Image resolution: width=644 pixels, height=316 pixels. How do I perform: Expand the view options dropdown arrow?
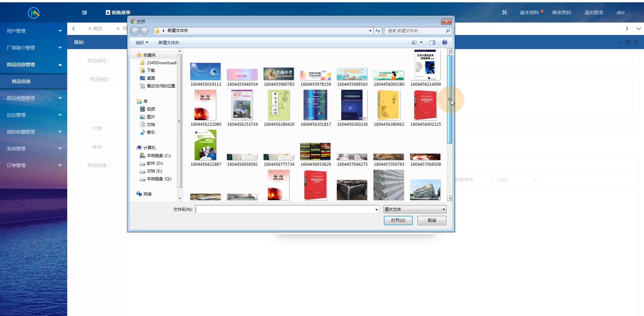(421, 42)
